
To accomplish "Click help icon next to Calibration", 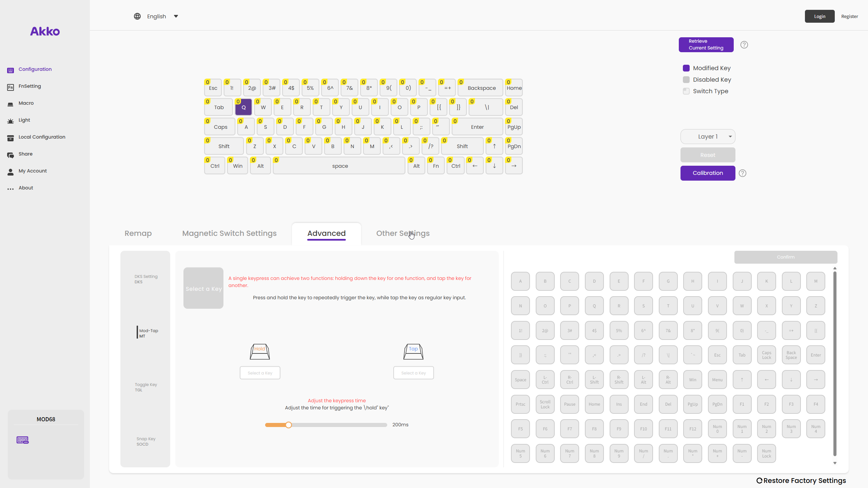I will pos(743,173).
